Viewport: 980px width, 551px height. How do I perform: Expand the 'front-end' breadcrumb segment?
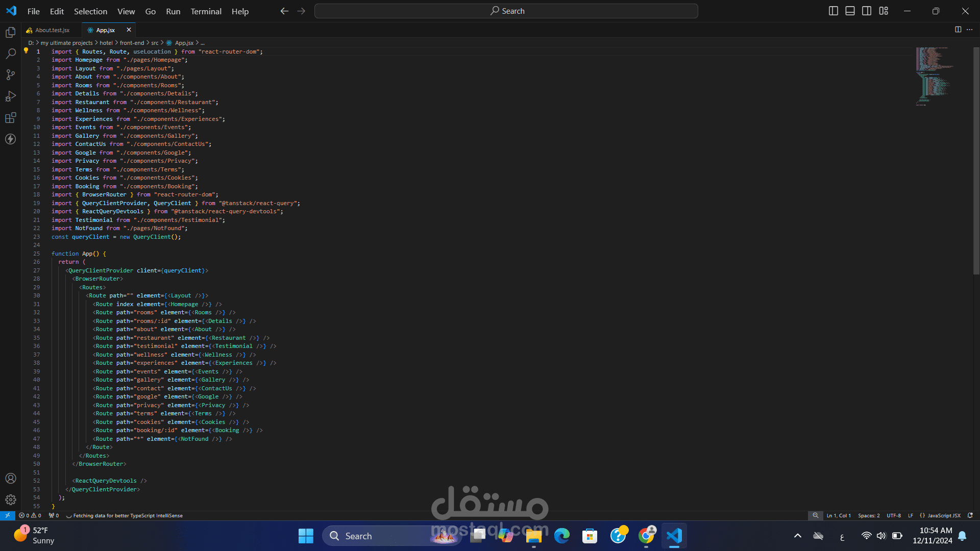(132, 43)
